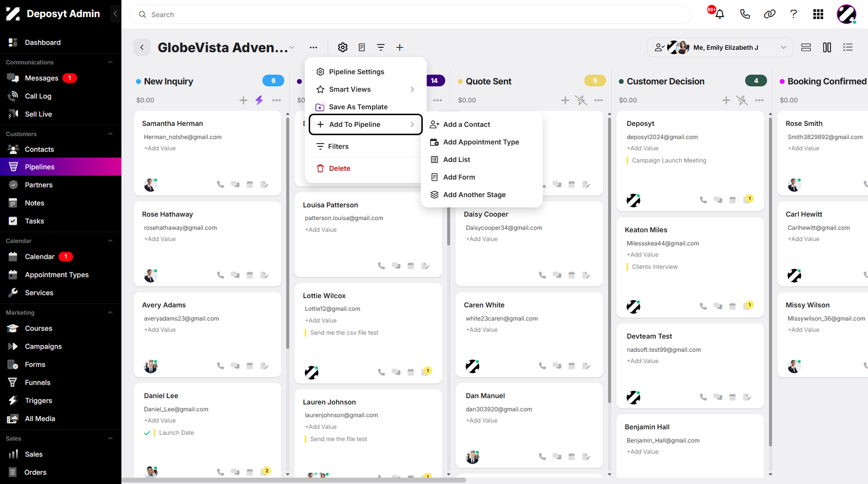Collapse the Customers sidebar section

[110, 134]
